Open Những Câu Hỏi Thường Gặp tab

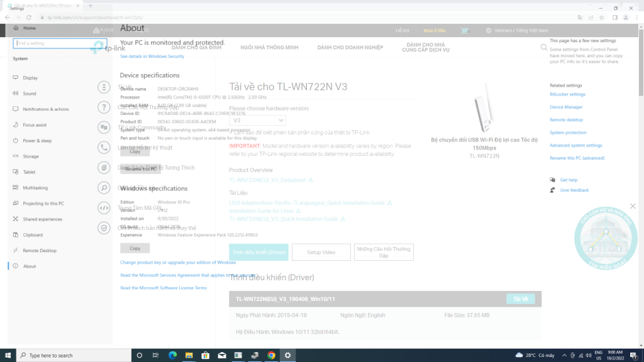click(x=384, y=252)
